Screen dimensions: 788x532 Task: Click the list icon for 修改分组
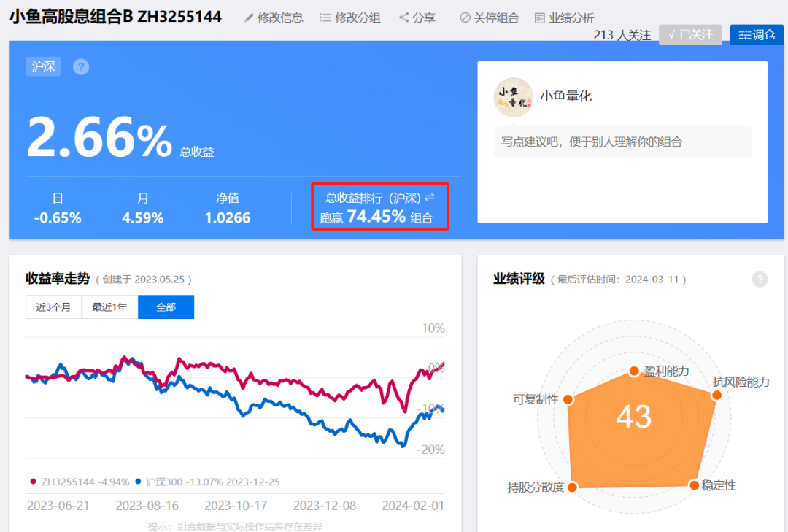[325, 18]
